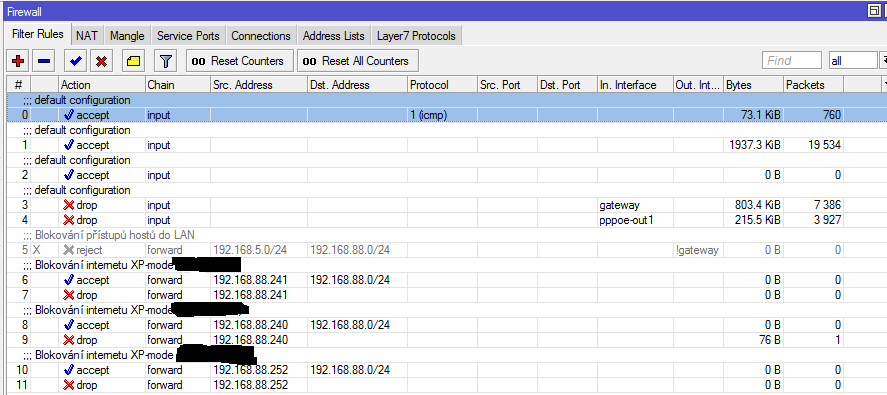Sort by Out. Int... column header
This screenshot has height=395, width=887.
point(699,85)
